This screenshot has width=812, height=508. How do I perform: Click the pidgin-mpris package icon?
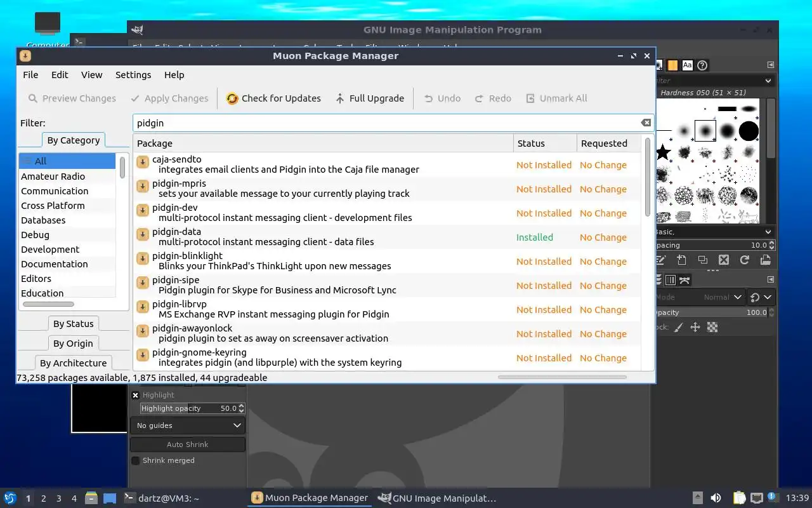(x=143, y=187)
